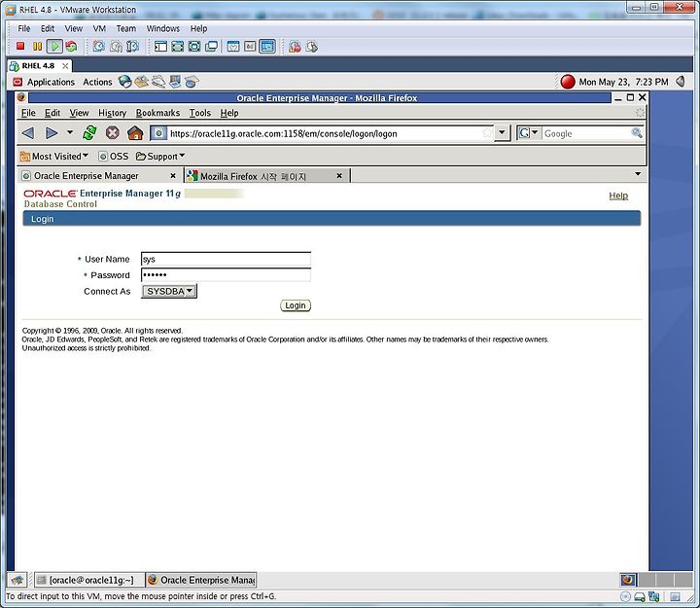
Task: Click the search magnifier icon in Google box
Action: point(637,132)
